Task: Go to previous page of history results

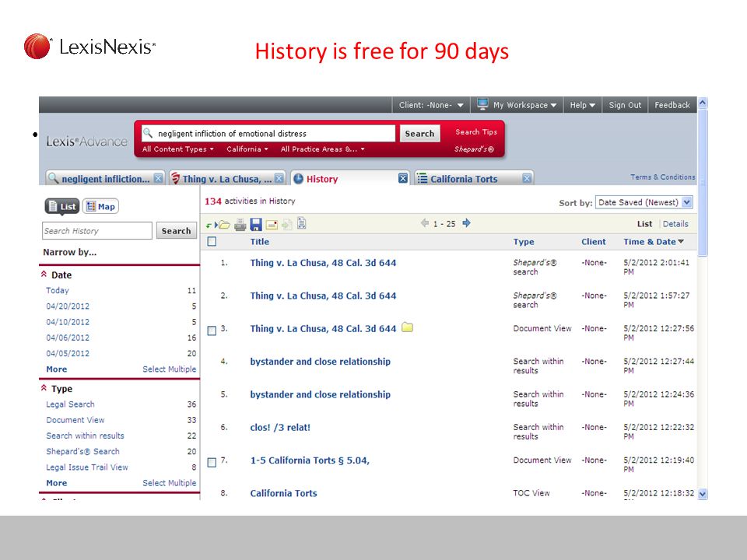Action: coord(425,223)
